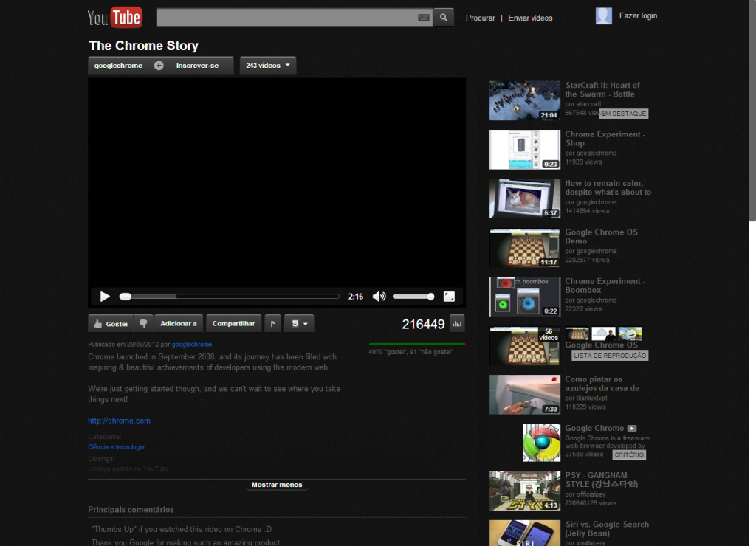756x546 pixels.
Task: Open Google Chrome OS Demo thumbnail (11:17)
Action: tap(525, 248)
